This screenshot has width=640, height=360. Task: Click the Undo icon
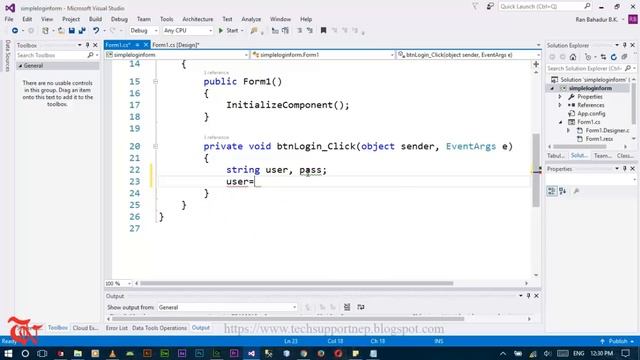[x=96, y=31]
